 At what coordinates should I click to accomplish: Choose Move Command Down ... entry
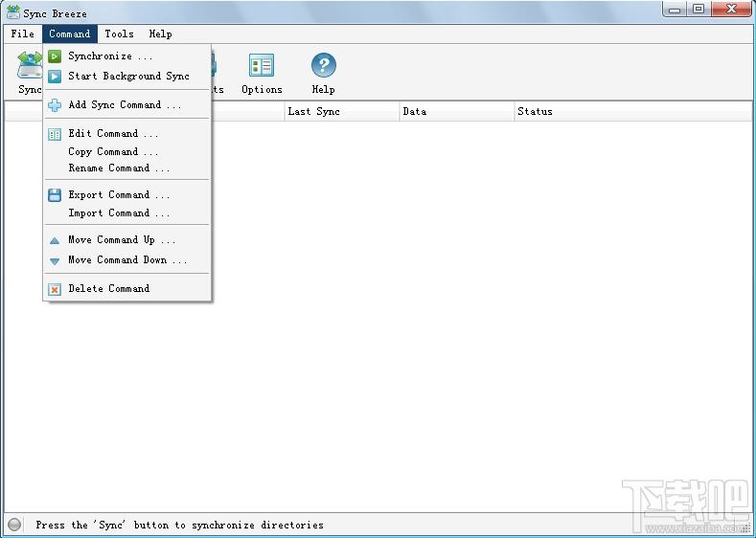(x=127, y=260)
